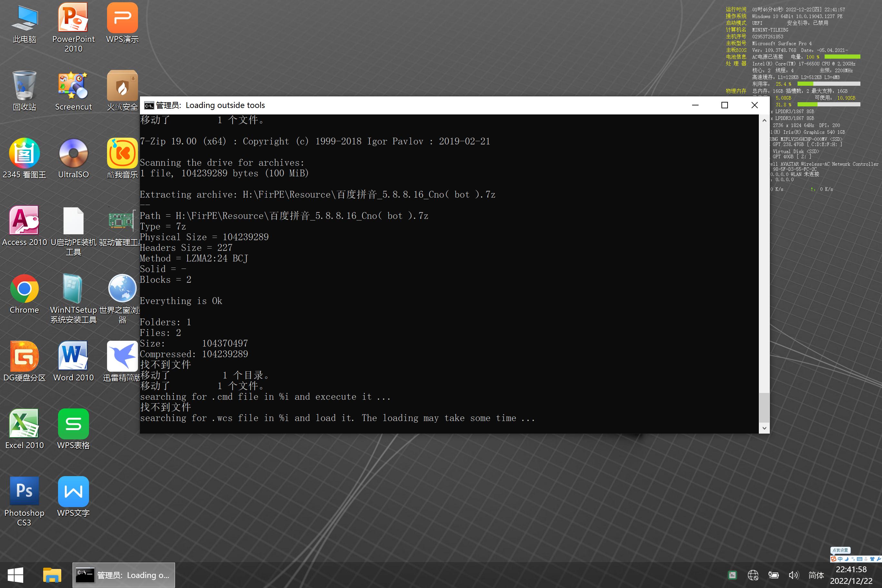Open Photoshop CS3 desktop shortcut

pyautogui.click(x=24, y=501)
